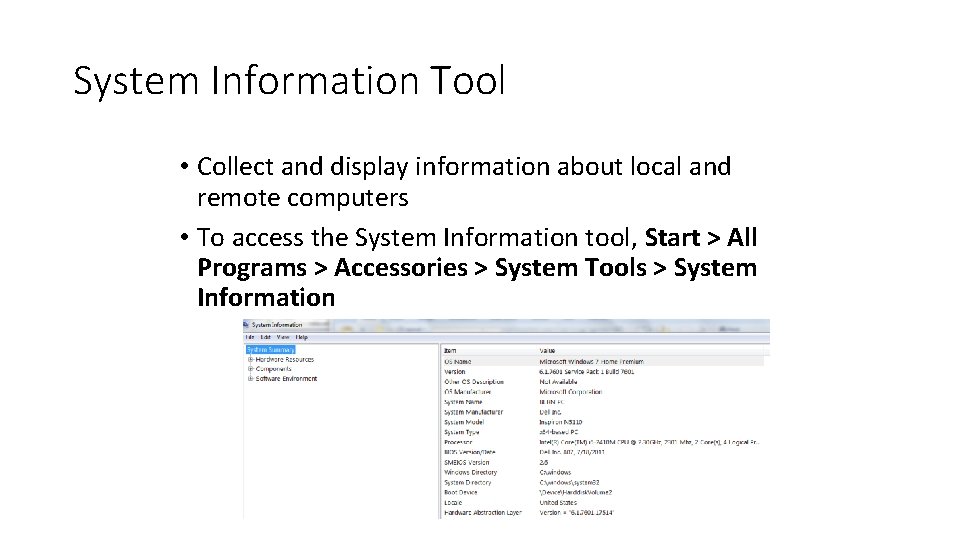Click the Value column header
Image resolution: width=960 pixels, height=540 pixels.
click(x=547, y=351)
